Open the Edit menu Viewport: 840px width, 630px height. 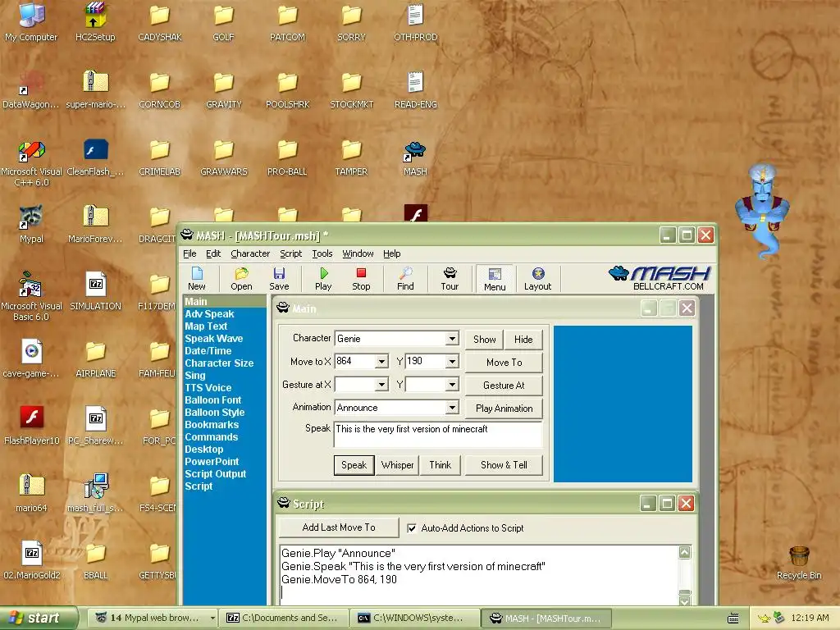point(213,254)
